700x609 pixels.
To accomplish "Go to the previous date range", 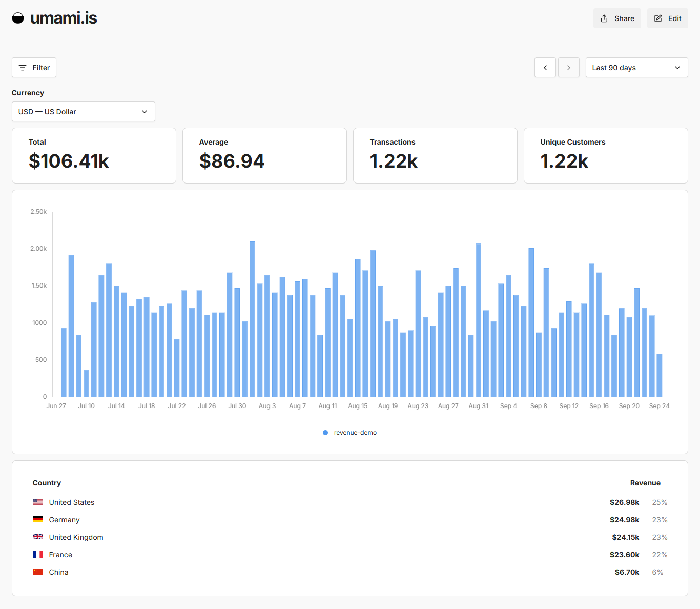I will (x=545, y=68).
